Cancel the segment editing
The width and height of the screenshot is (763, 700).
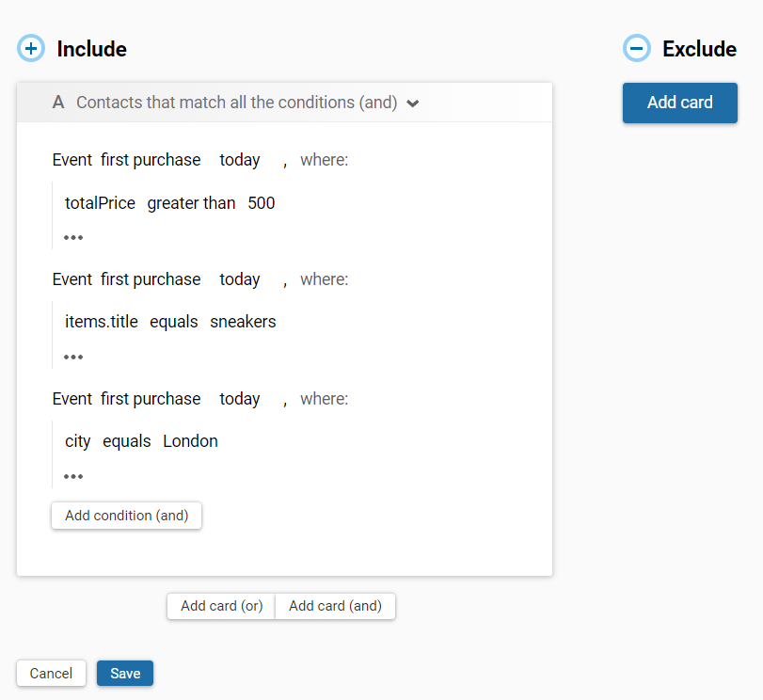tap(51, 673)
